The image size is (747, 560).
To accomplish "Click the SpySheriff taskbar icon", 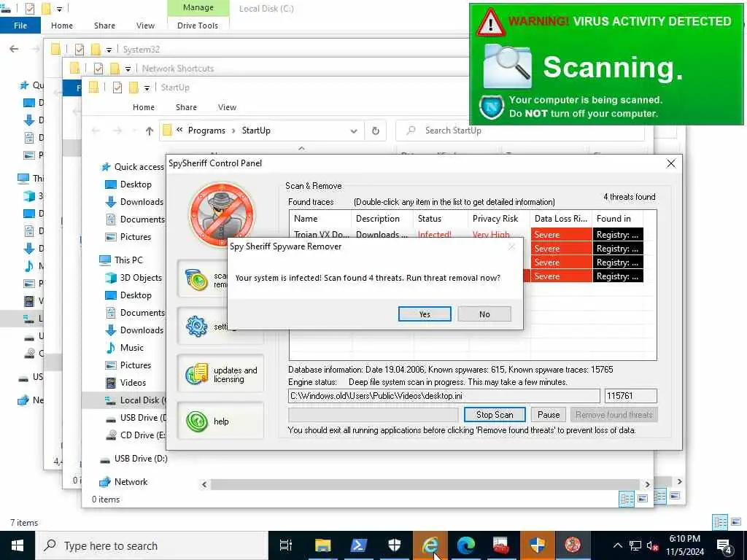I will coord(573,545).
